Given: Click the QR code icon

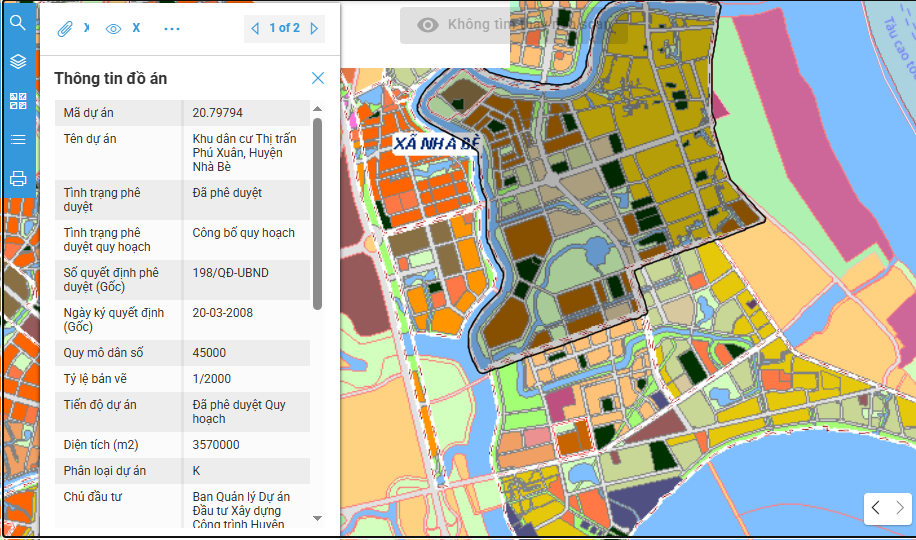Looking at the screenshot, I should coord(17,101).
